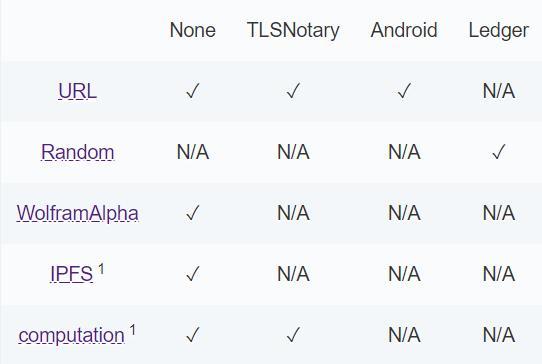Open the Random data source link
This screenshot has width=542, height=364.
click(77, 152)
